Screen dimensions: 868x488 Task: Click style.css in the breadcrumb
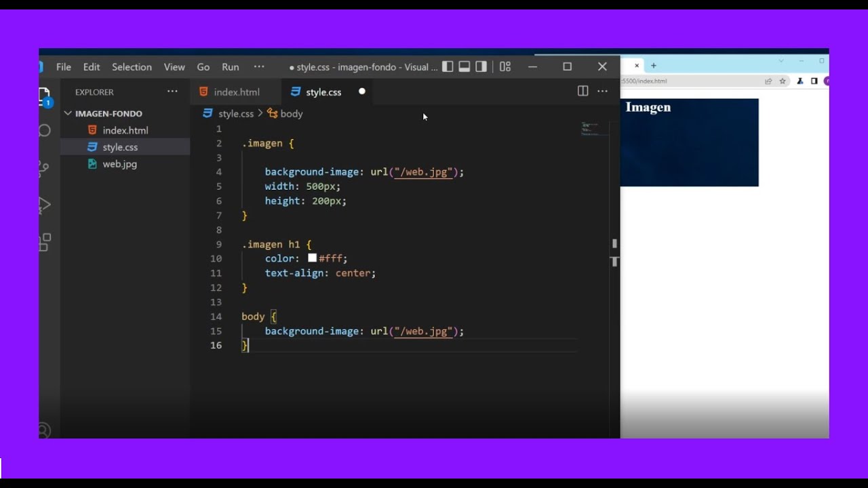(x=236, y=114)
